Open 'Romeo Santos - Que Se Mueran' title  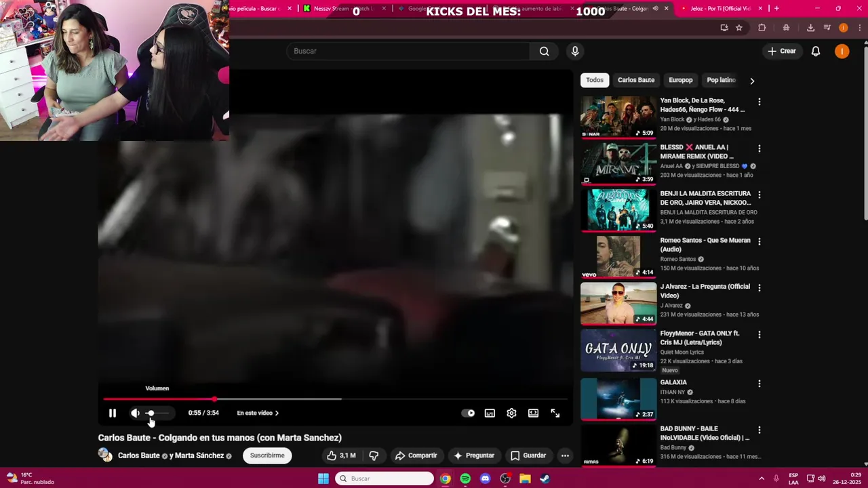[x=705, y=245]
